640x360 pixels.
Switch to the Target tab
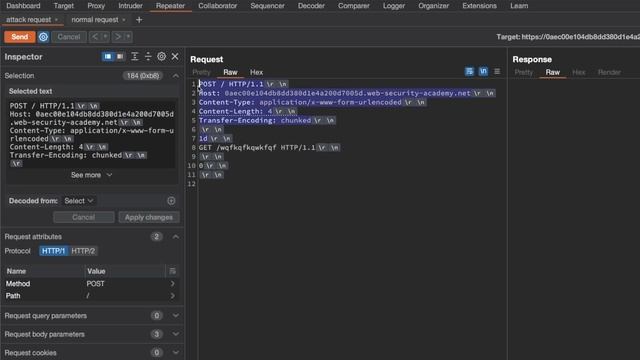[64, 6]
